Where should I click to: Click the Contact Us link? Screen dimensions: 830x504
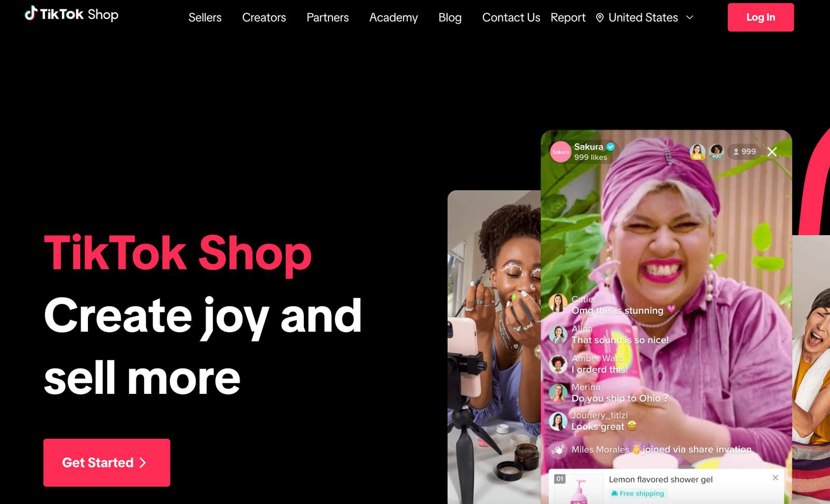(x=511, y=18)
